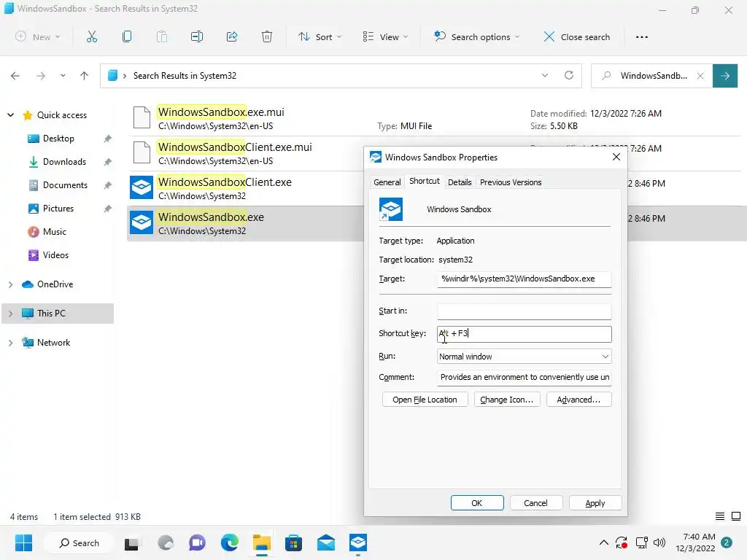Screen dimensions: 747x560
Task: Open Microsoft Store from taskbar
Action: click(x=293, y=542)
